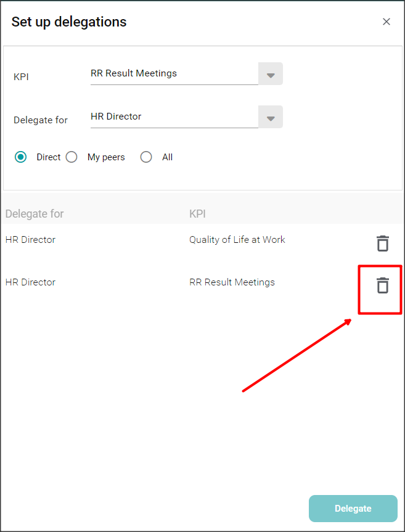
Task: Switch scope to the All radio button
Action: (x=146, y=157)
